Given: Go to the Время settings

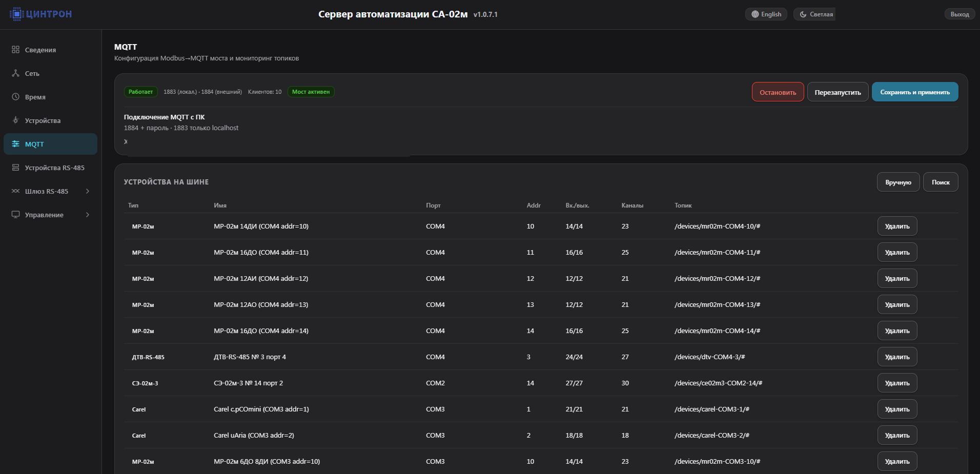Looking at the screenshot, I should [50, 97].
